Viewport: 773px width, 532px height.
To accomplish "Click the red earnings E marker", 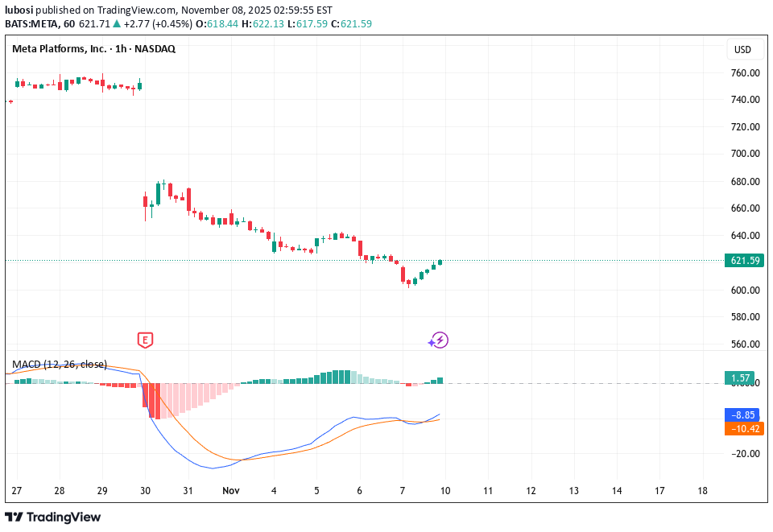I will (145, 340).
